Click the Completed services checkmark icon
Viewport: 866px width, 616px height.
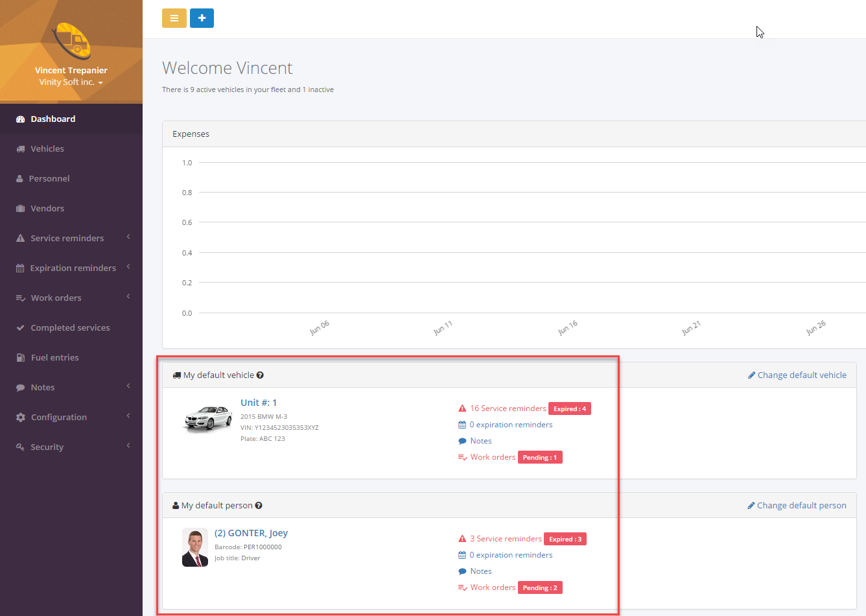tap(20, 328)
